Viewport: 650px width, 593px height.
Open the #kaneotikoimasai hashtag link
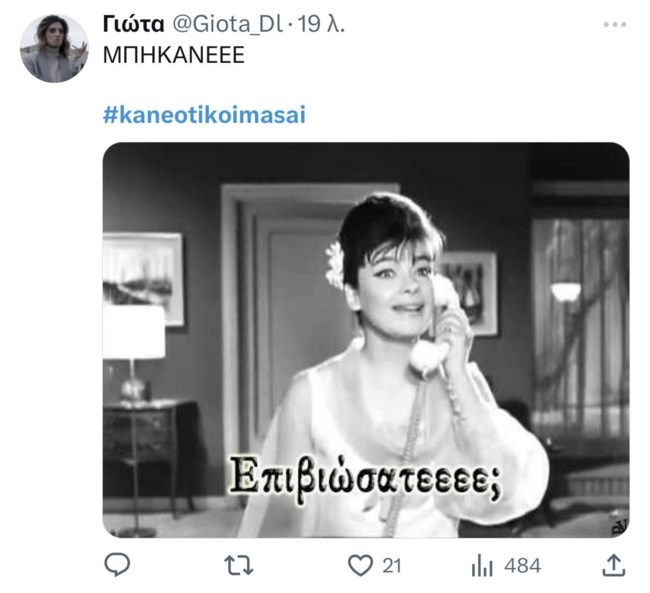pos(204,114)
